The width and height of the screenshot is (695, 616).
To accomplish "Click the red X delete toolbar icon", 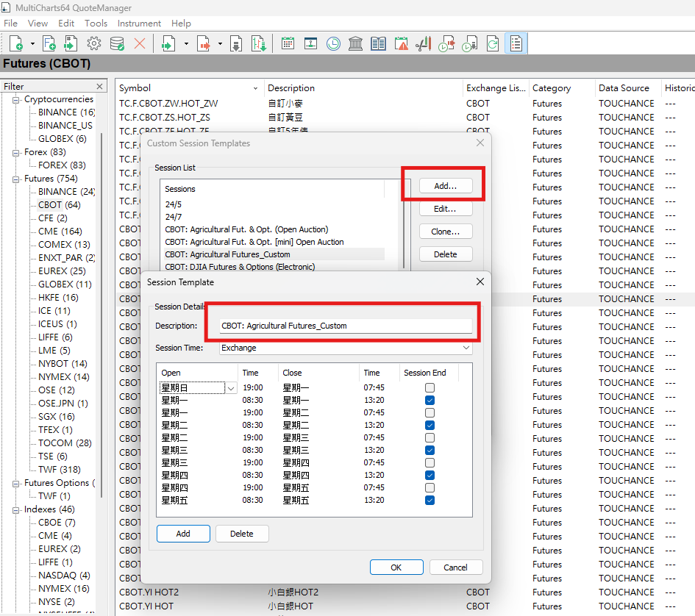I will [x=139, y=44].
